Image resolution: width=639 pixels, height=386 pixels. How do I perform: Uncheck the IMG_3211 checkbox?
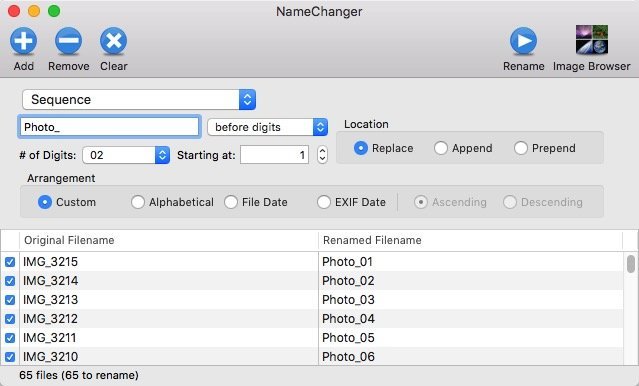(x=10, y=338)
